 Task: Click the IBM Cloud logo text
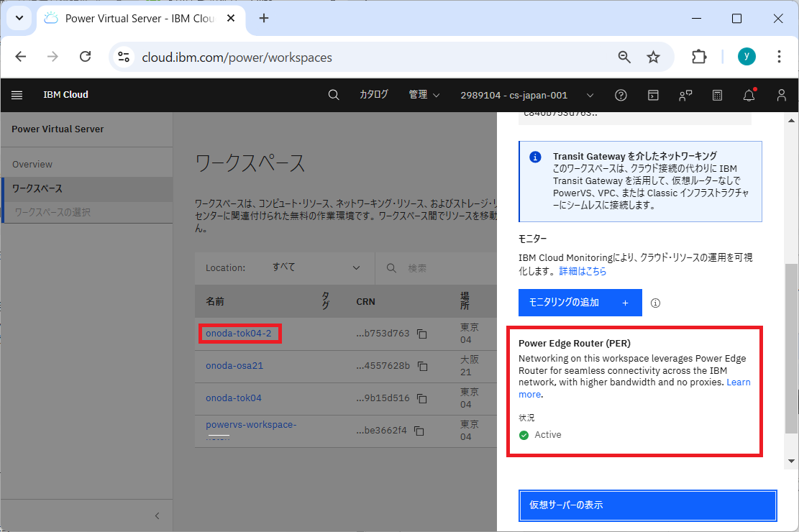[65, 95]
